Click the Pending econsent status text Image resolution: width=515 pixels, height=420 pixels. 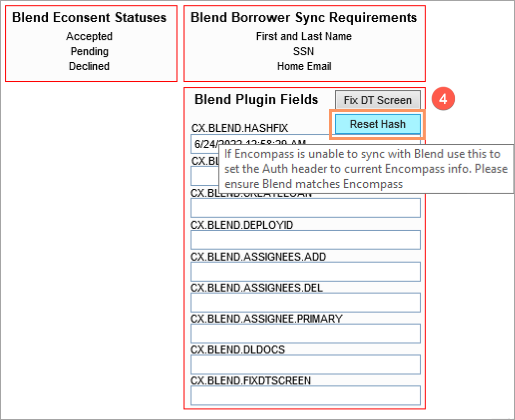pyautogui.click(x=89, y=51)
